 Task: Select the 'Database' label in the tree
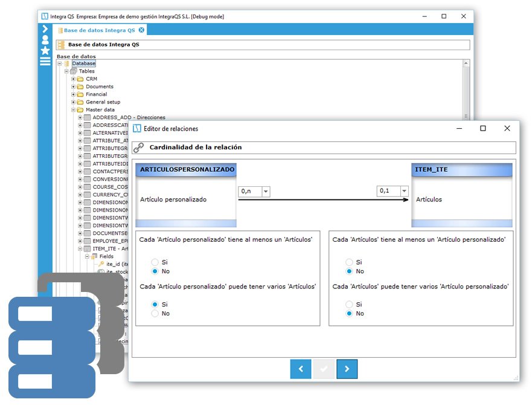[84, 63]
